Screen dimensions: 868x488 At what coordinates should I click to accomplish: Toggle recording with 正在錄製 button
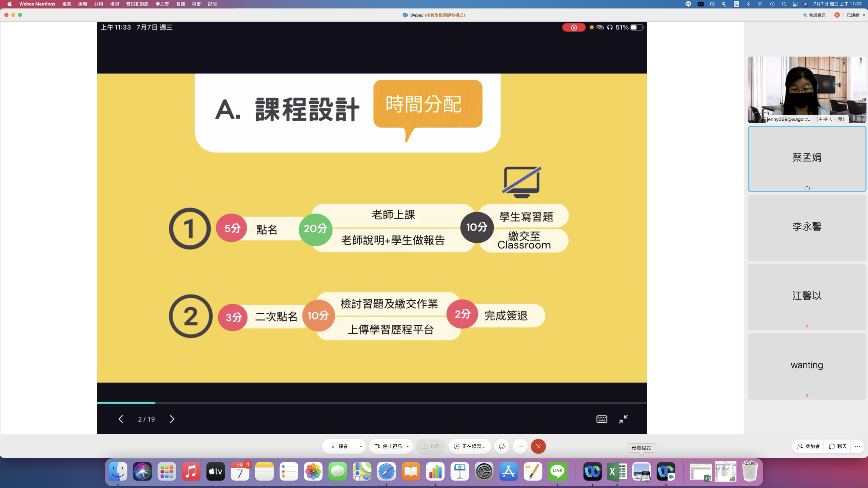pos(470,446)
